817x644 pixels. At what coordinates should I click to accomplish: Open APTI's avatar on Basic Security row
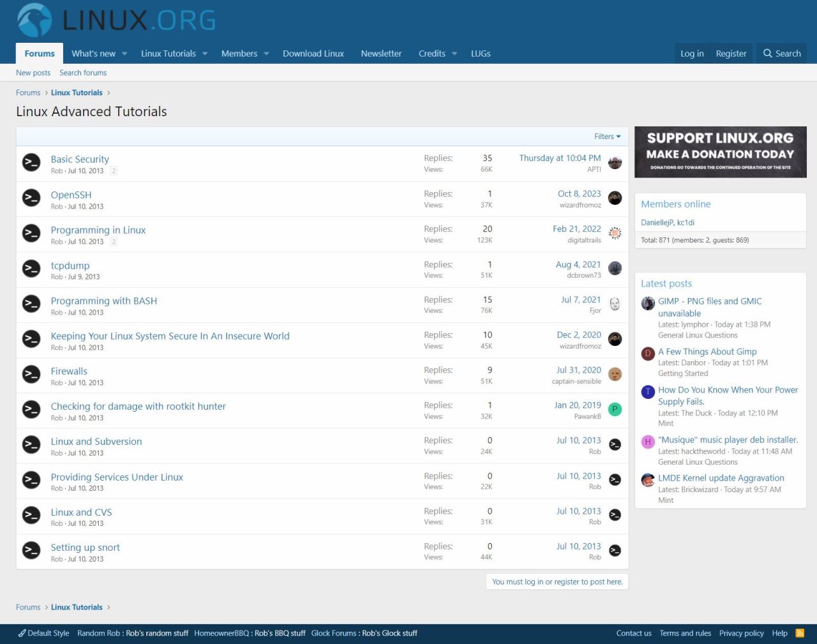click(615, 162)
